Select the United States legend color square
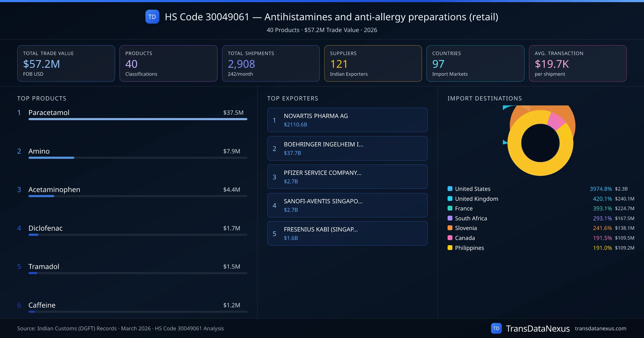The width and height of the screenshot is (644, 338). pyautogui.click(x=450, y=189)
